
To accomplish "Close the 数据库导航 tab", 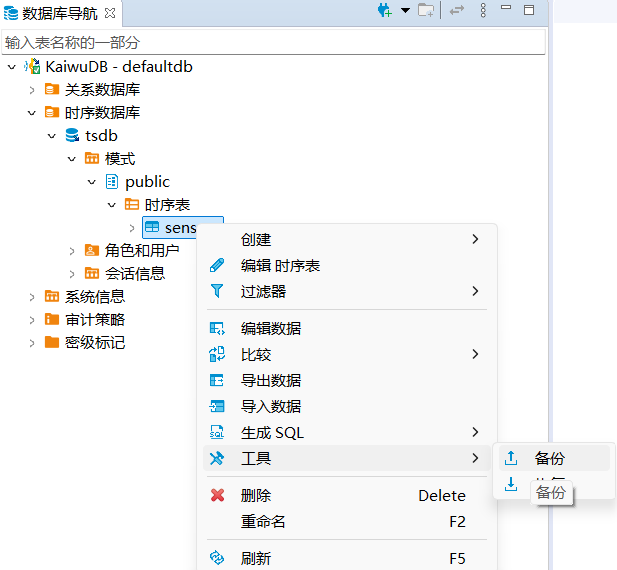I will click(110, 12).
